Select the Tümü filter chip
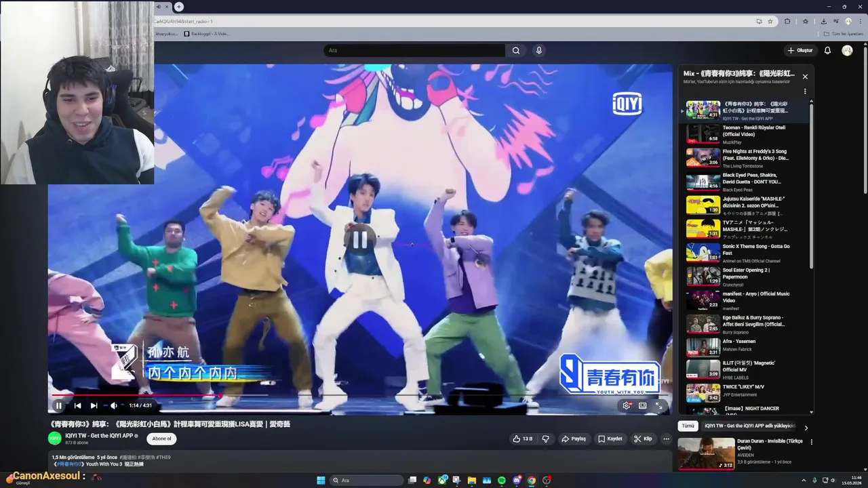 coord(688,426)
